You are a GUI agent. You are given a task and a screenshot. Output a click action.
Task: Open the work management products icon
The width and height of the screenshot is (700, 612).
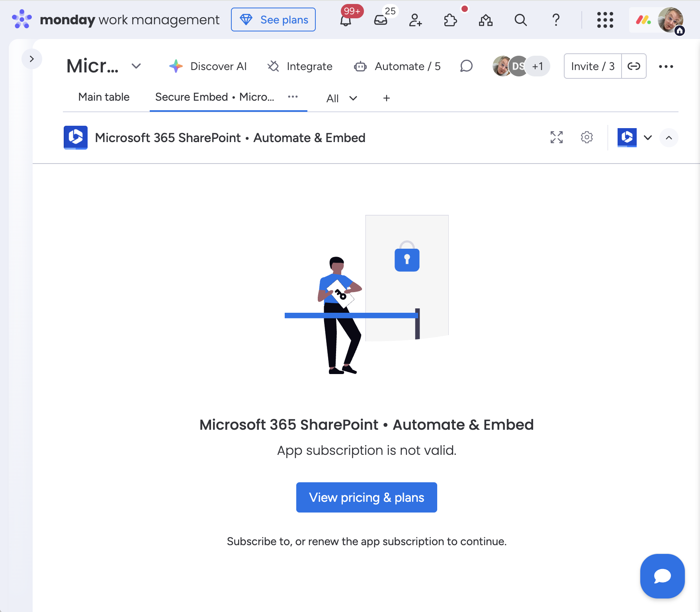click(486, 21)
